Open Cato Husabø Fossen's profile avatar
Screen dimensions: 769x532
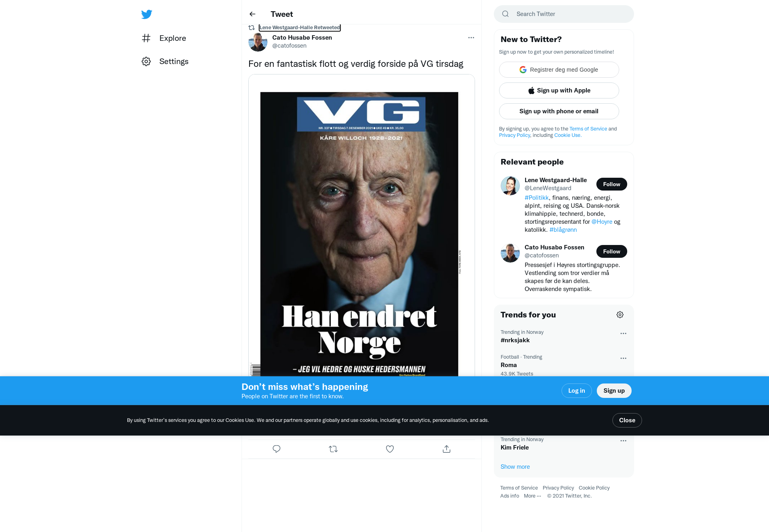[258, 42]
